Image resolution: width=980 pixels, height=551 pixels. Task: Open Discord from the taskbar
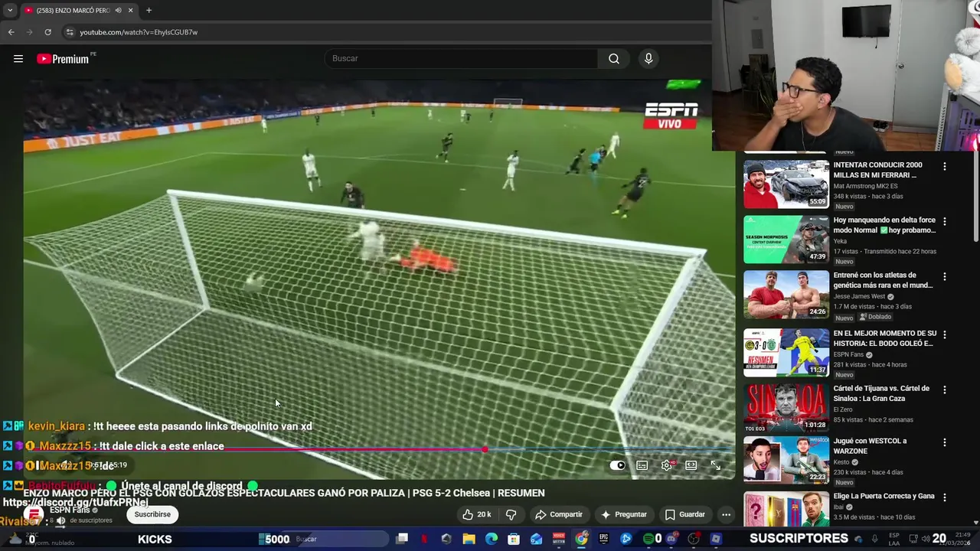click(x=671, y=539)
